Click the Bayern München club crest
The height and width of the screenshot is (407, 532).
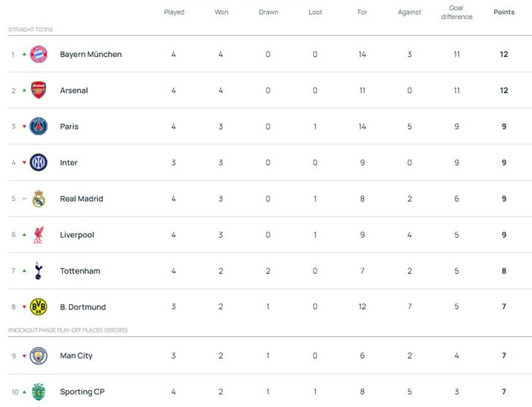pos(39,54)
